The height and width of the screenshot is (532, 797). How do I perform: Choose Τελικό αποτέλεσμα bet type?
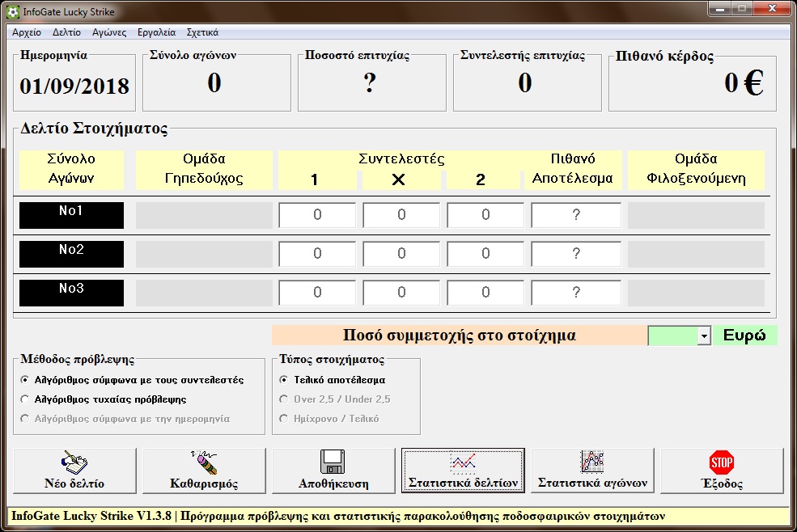pos(284,380)
